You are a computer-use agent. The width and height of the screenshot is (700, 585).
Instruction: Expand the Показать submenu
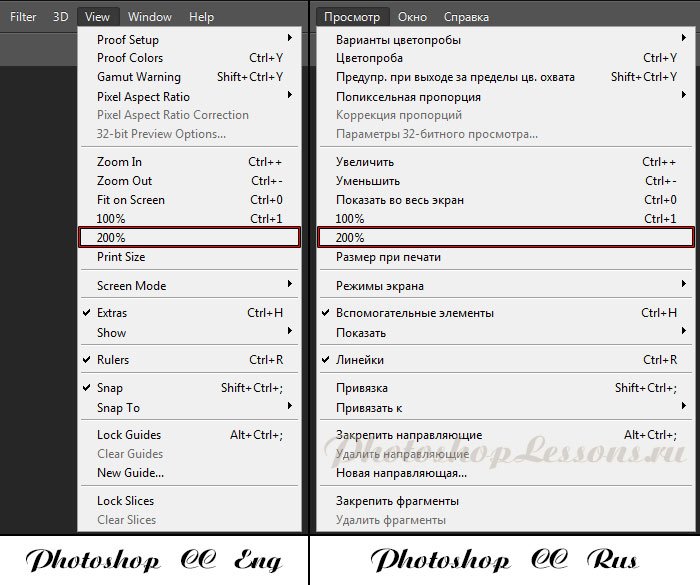tap(506, 333)
